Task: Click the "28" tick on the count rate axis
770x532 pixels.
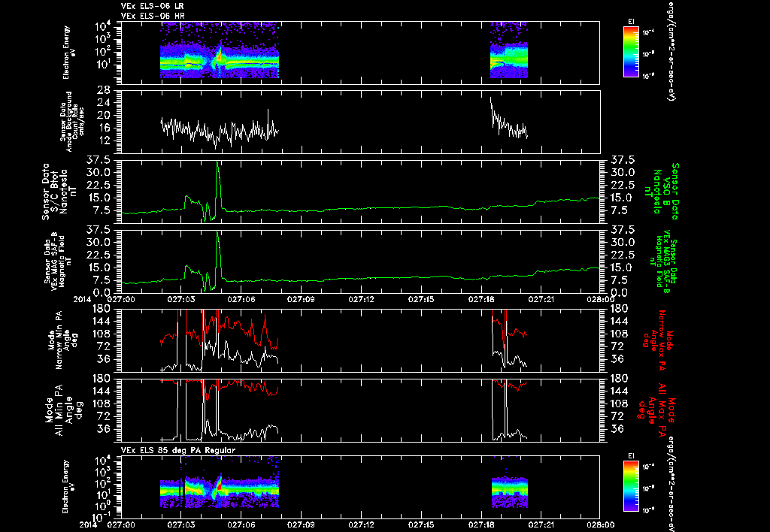Action: coord(104,90)
